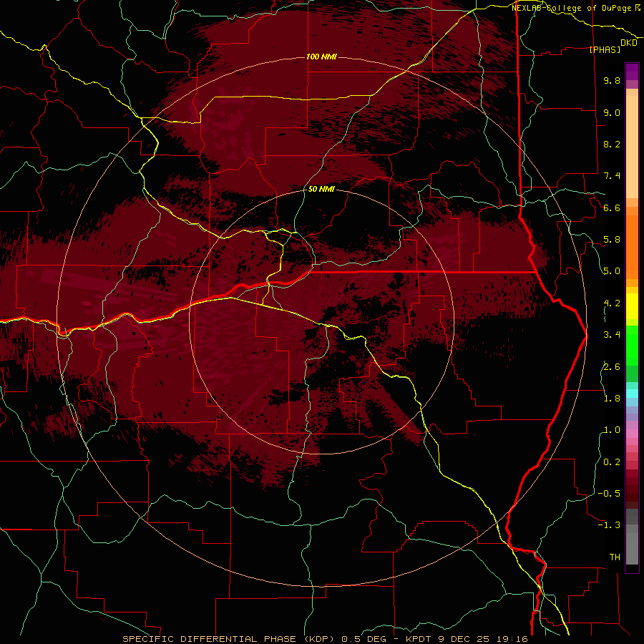Click the DKD label above the color scale
Screen dimensions: 644x644
point(629,43)
